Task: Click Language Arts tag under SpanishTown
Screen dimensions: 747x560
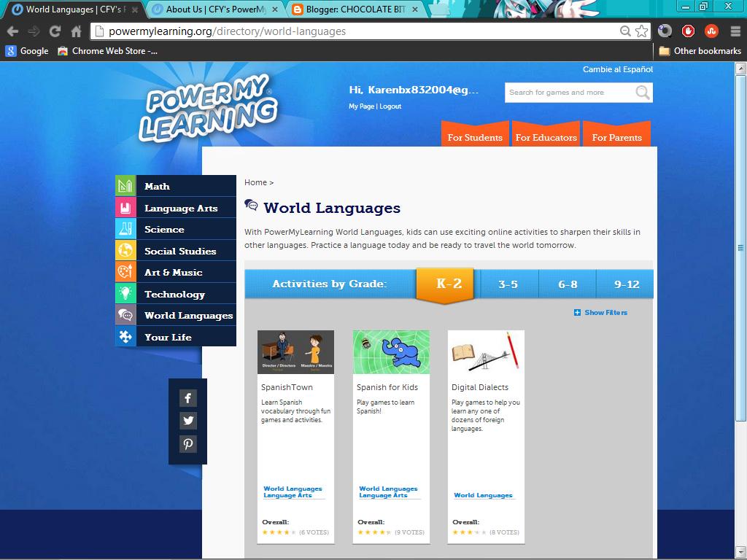Action: click(x=287, y=496)
